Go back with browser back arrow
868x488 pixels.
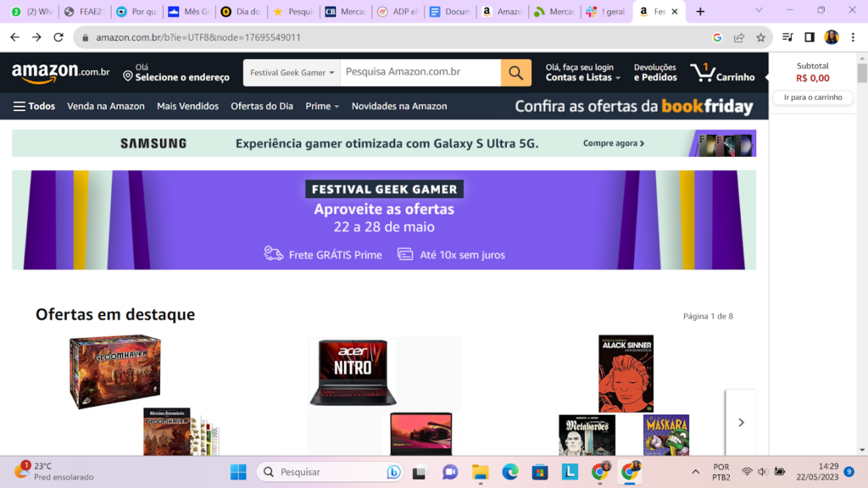pos(15,37)
